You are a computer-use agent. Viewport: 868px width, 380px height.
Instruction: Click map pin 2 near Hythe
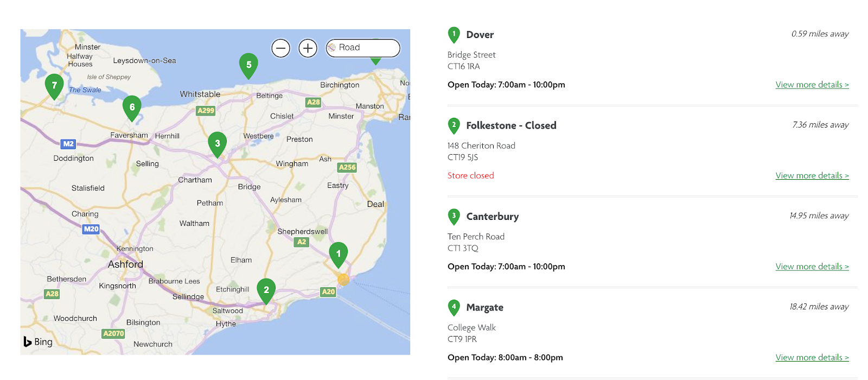click(x=266, y=290)
